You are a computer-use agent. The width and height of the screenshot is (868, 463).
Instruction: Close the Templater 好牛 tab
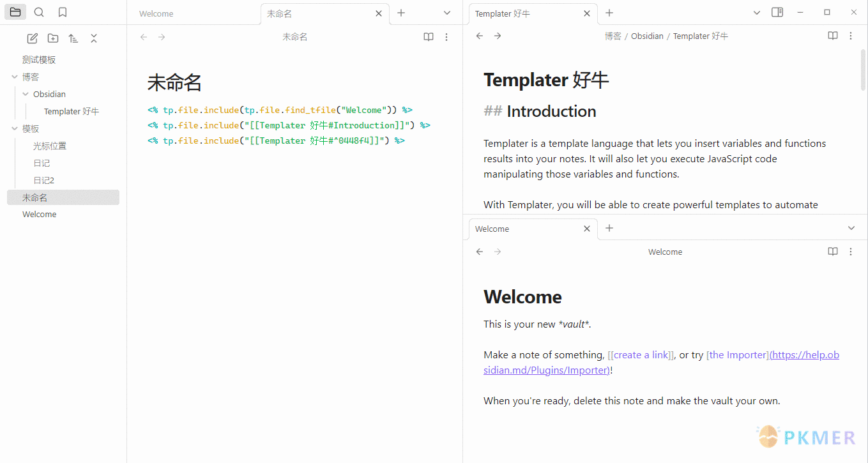(x=587, y=13)
